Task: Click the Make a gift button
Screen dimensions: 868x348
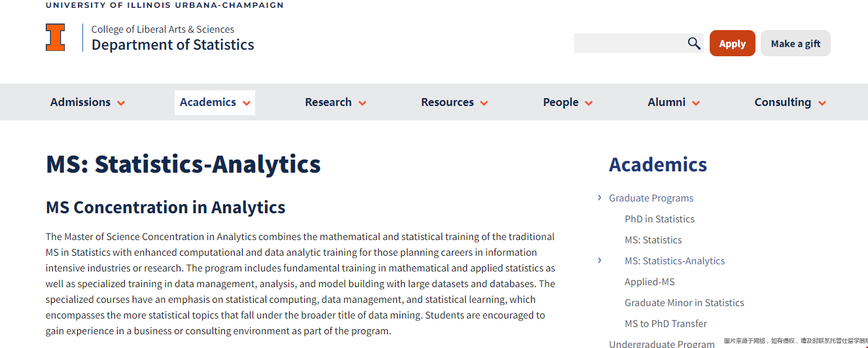Action: coord(795,43)
